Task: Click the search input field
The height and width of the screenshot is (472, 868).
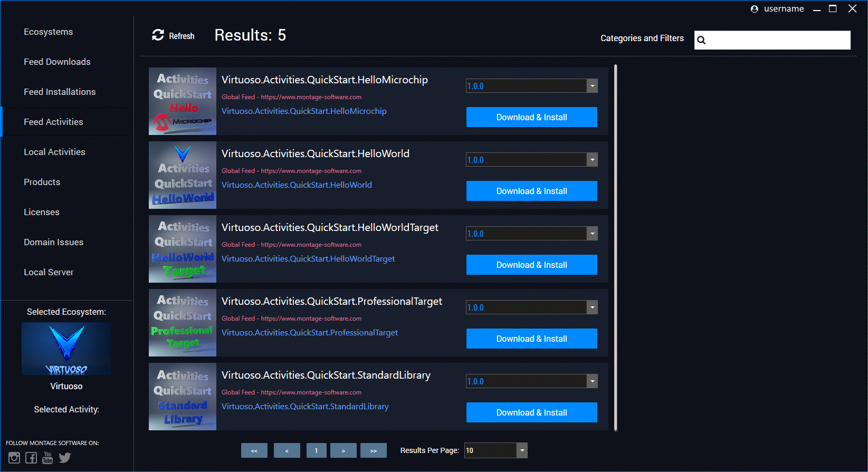Action: (x=772, y=40)
